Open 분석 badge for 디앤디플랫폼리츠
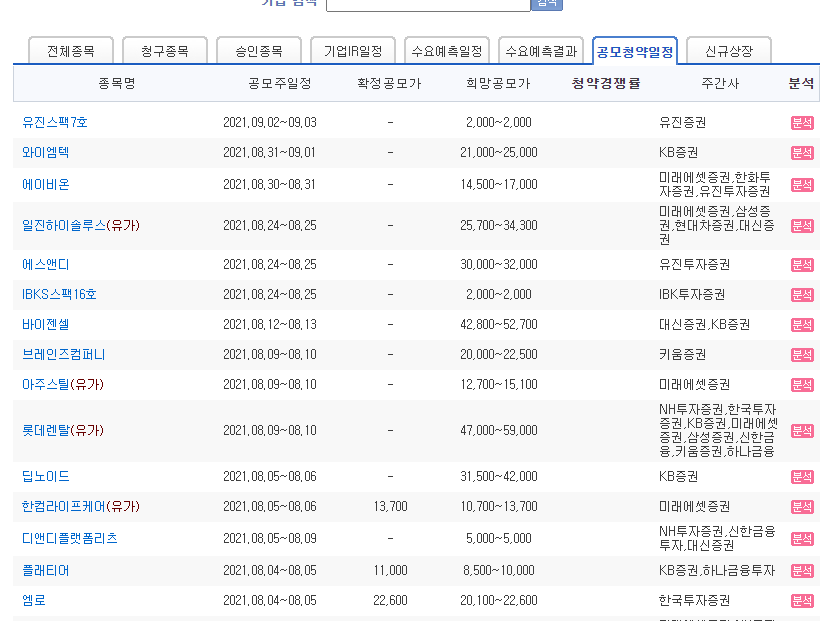This screenshot has height=621, width=827. (802, 539)
